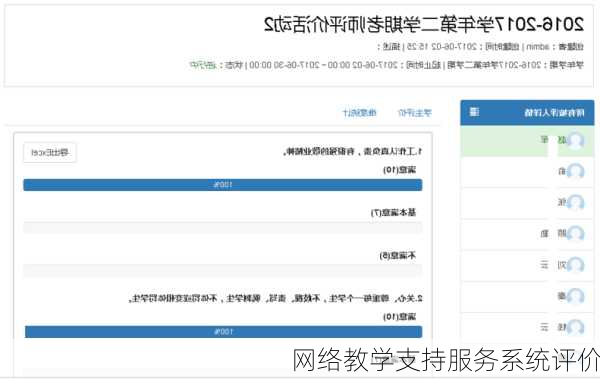Viewport: 600px width, 379px height.
Task: Click the avatar beside the name 张
Action: click(575, 203)
